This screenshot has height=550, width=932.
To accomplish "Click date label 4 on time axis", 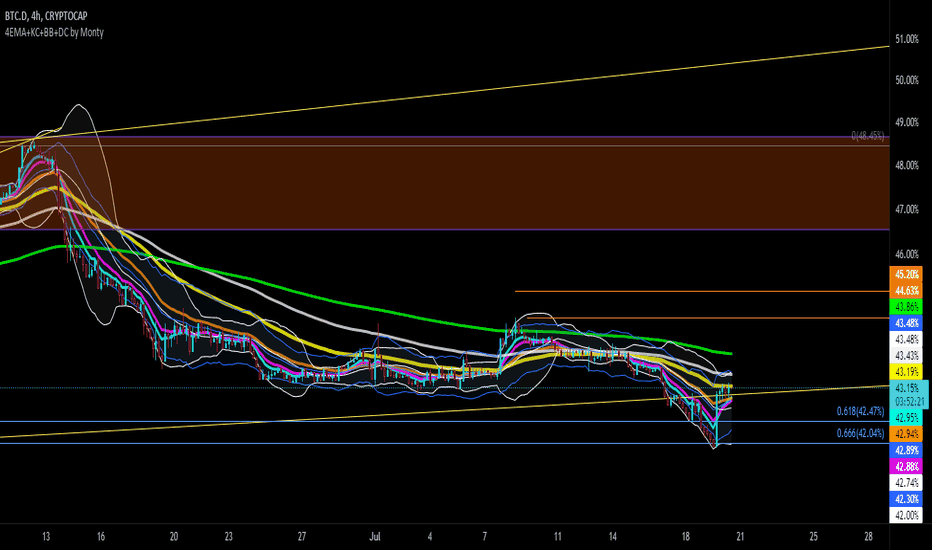I will click(430, 536).
